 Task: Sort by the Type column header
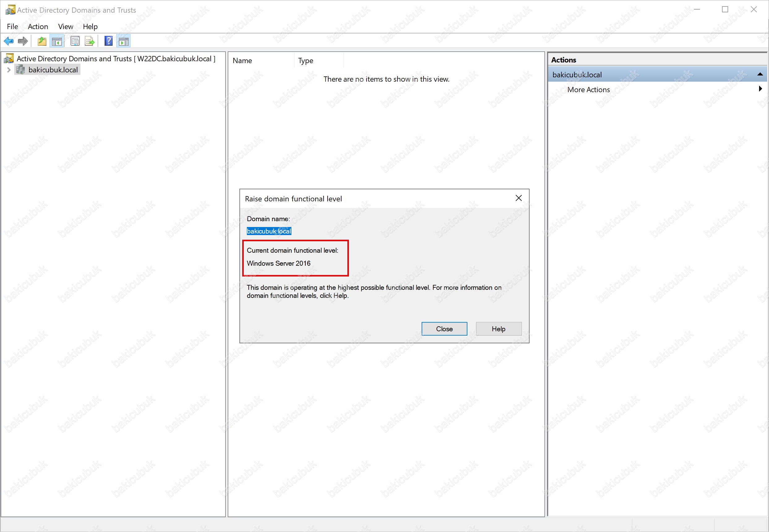pyautogui.click(x=319, y=60)
